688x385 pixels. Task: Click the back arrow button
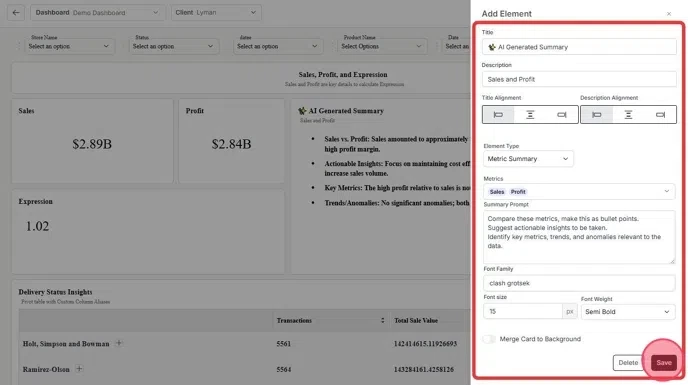[x=16, y=13]
